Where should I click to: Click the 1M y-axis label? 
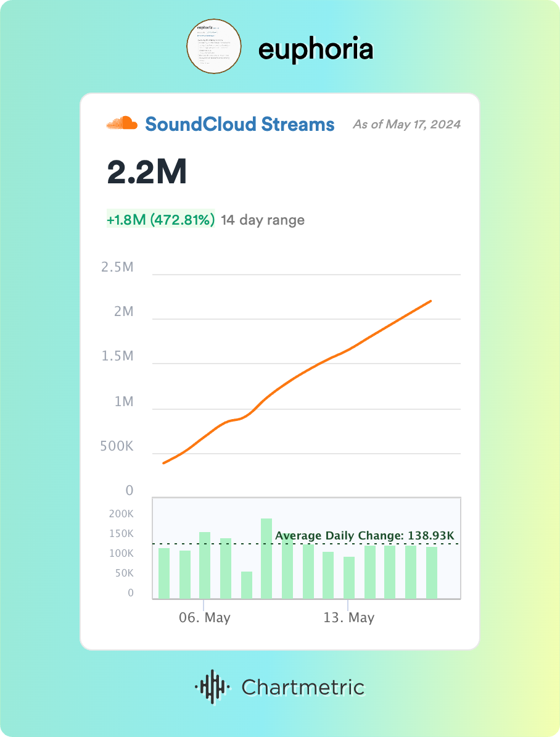(124, 401)
